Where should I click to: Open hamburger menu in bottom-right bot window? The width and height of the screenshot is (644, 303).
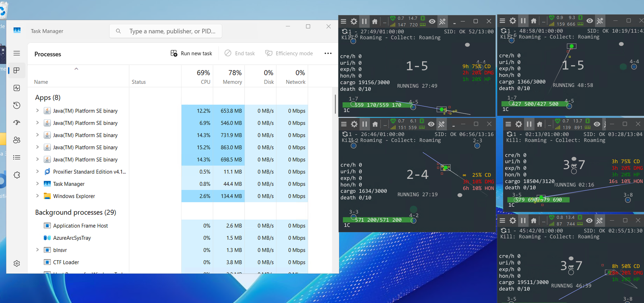pos(502,220)
